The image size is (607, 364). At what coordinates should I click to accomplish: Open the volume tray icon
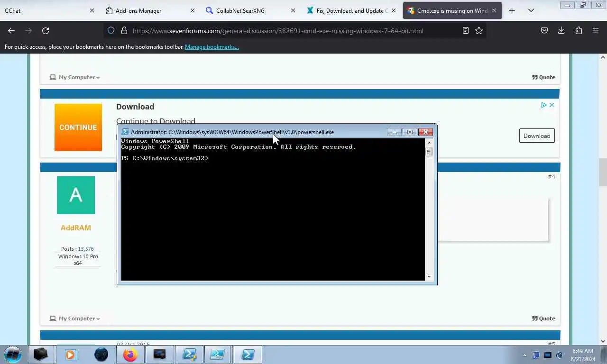[x=559, y=355]
